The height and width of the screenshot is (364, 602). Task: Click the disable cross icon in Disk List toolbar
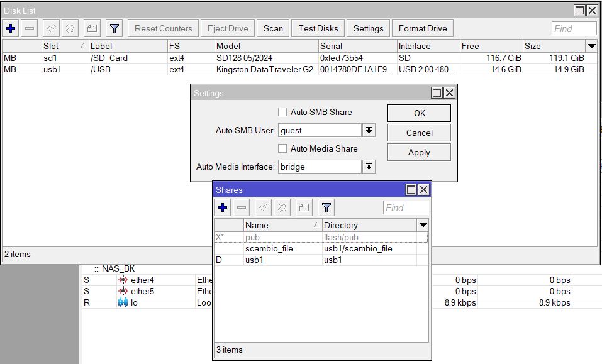coord(70,28)
